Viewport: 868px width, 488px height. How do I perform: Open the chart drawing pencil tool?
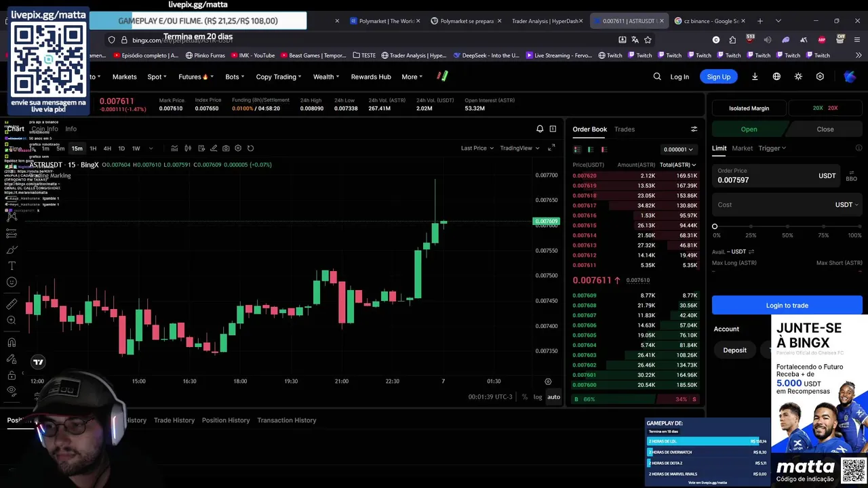(x=214, y=148)
